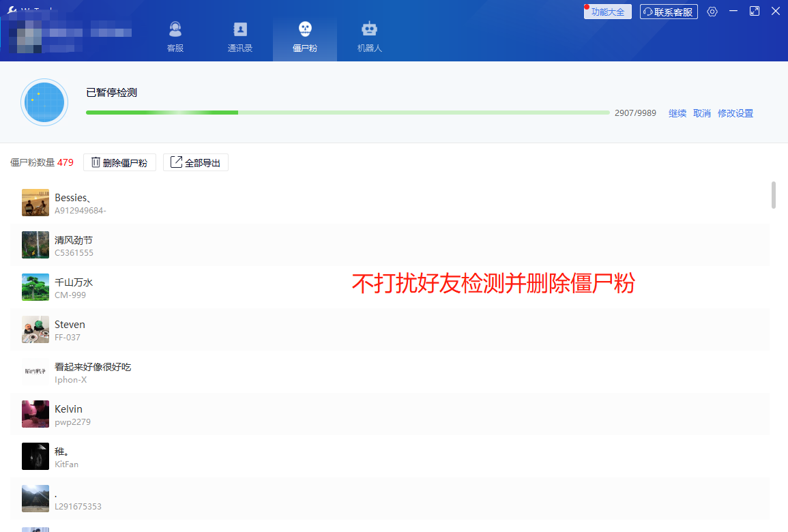Open the 功能大全 features button
This screenshot has width=788, height=532.
click(x=607, y=12)
